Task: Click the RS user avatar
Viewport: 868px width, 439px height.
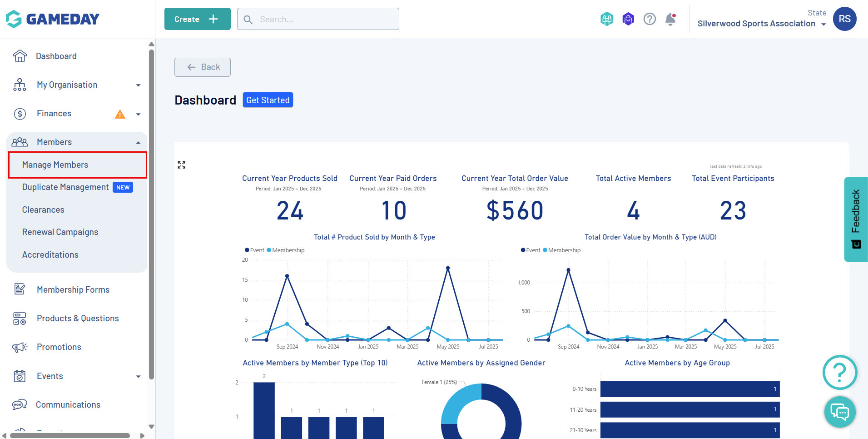Action: pos(844,19)
